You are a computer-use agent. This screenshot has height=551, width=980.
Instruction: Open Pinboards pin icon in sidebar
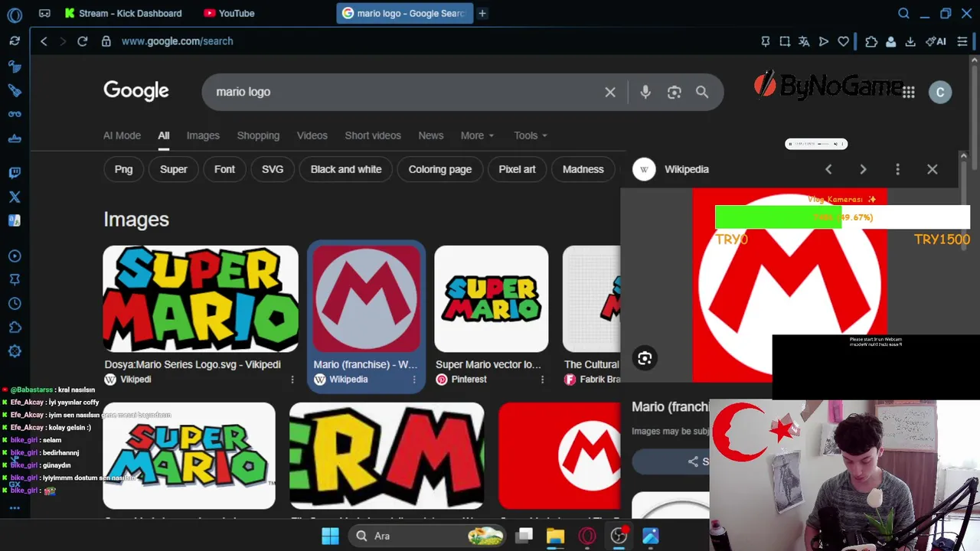click(x=15, y=280)
